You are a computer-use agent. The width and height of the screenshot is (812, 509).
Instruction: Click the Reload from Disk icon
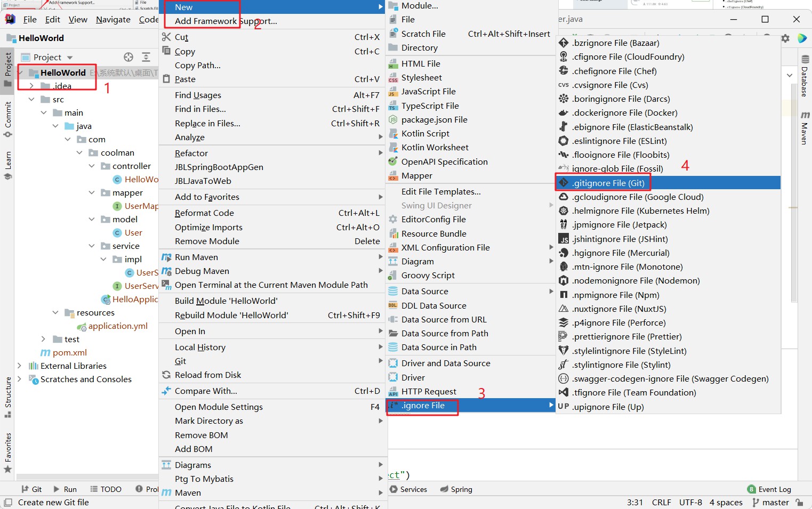pos(166,375)
